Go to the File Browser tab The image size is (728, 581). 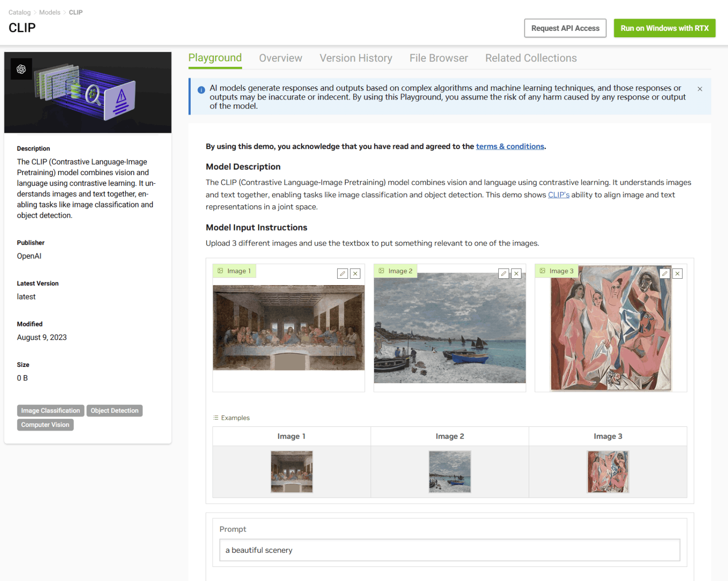[x=438, y=58]
